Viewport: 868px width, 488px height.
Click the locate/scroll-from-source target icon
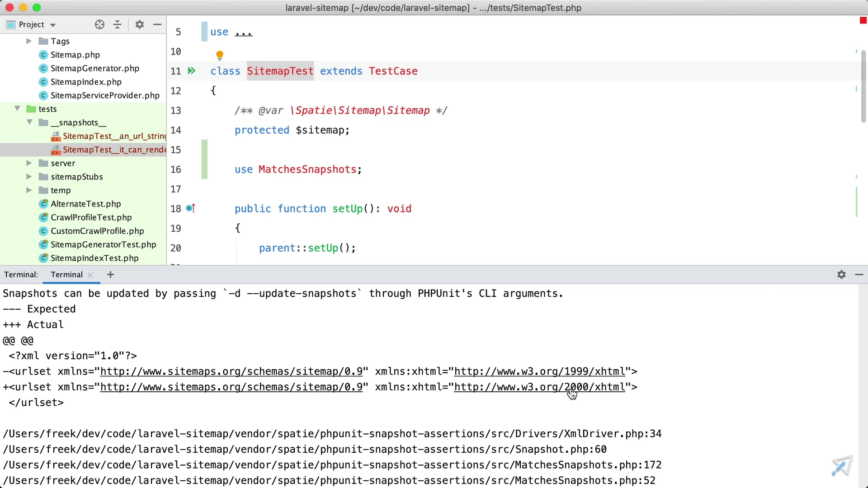coord(99,24)
